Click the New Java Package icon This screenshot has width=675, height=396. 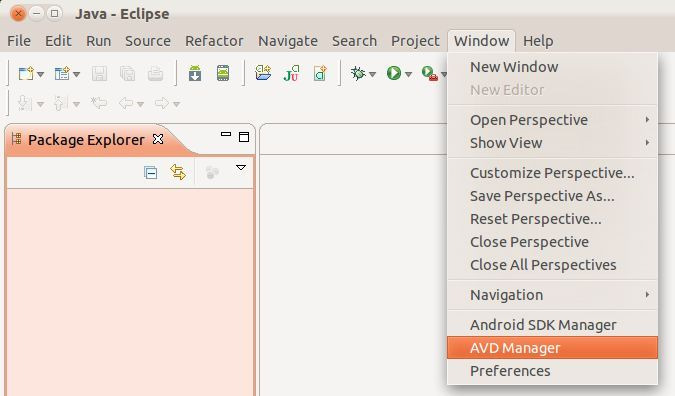click(263, 73)
